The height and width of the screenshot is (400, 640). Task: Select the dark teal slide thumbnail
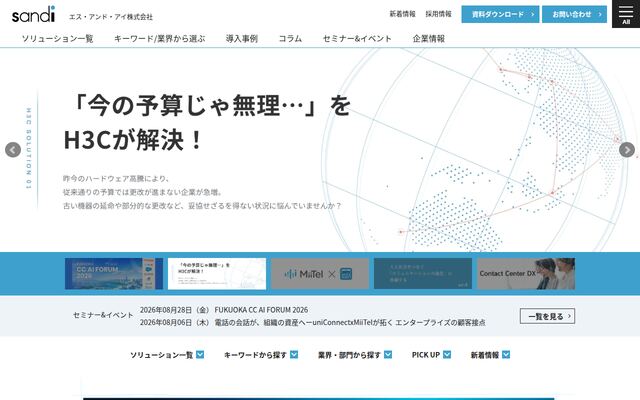click(x=423, y=273)
